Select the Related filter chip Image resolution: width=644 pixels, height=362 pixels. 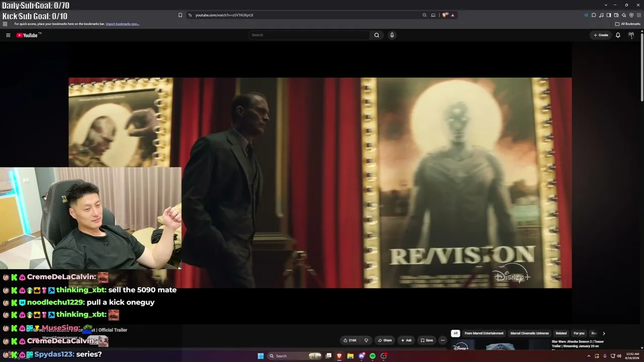561,333
